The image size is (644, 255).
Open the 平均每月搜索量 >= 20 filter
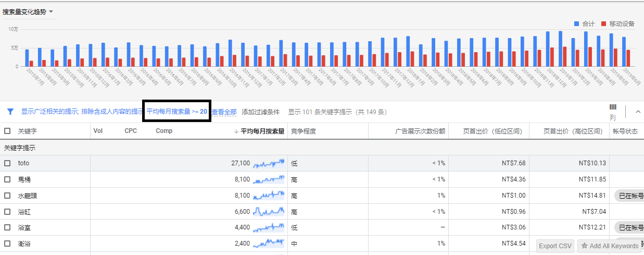click(x=176, y=112)
